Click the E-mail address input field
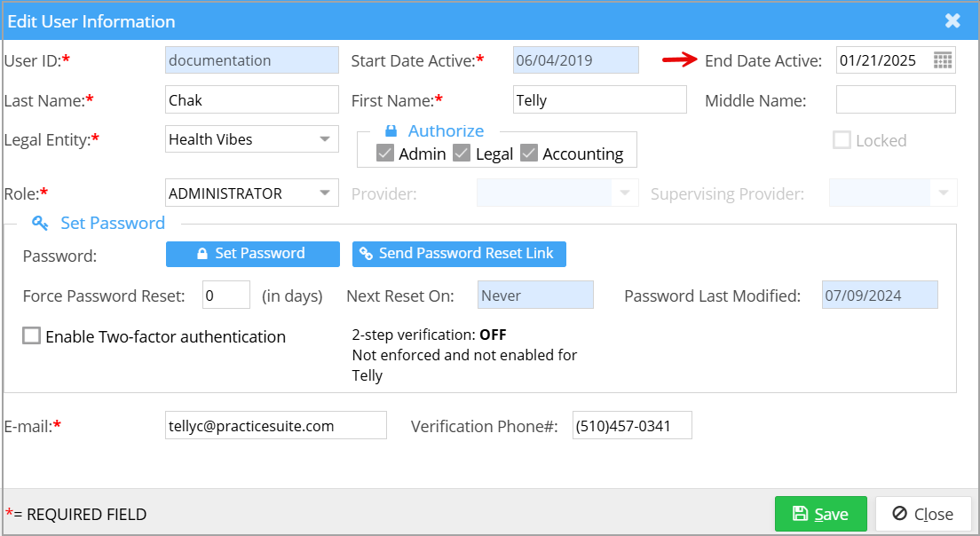Screen dimensions: 980x536 [276, 426]
